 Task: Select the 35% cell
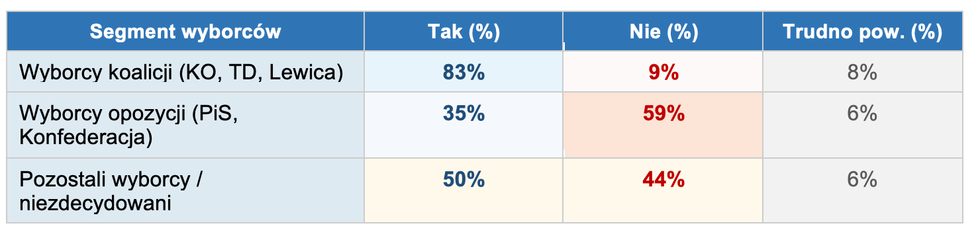[x=464, y=125]
